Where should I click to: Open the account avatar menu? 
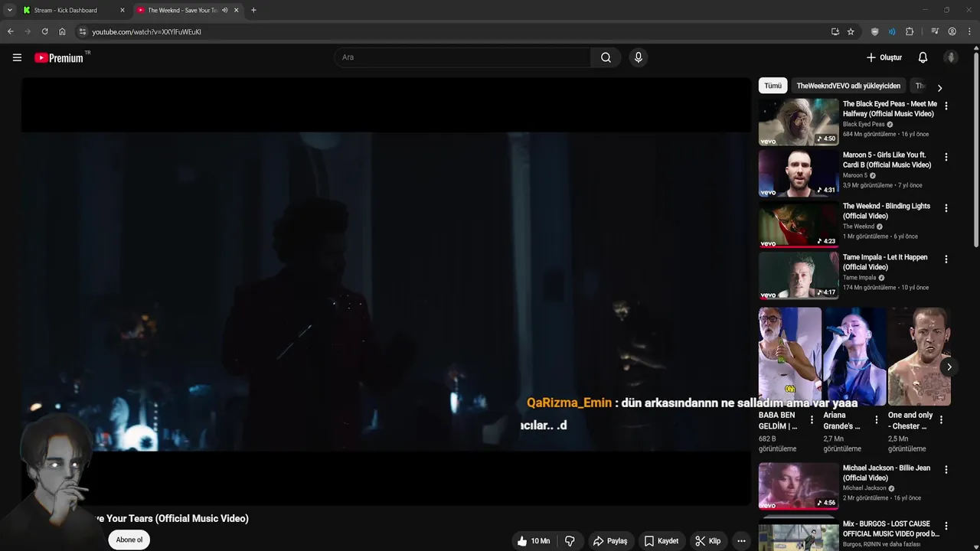pos(951,57)
